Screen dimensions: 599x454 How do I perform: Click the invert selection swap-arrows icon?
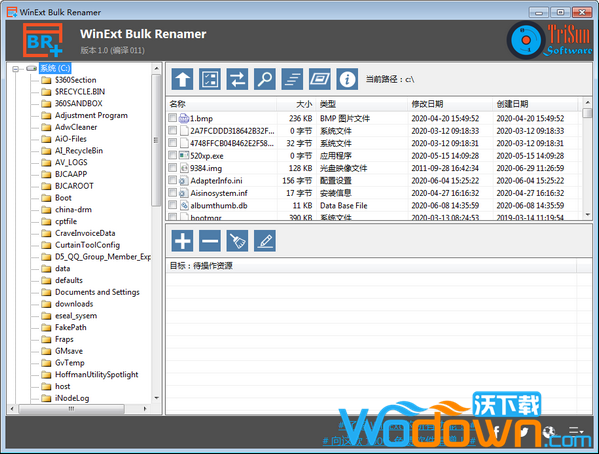click(237, 79)
